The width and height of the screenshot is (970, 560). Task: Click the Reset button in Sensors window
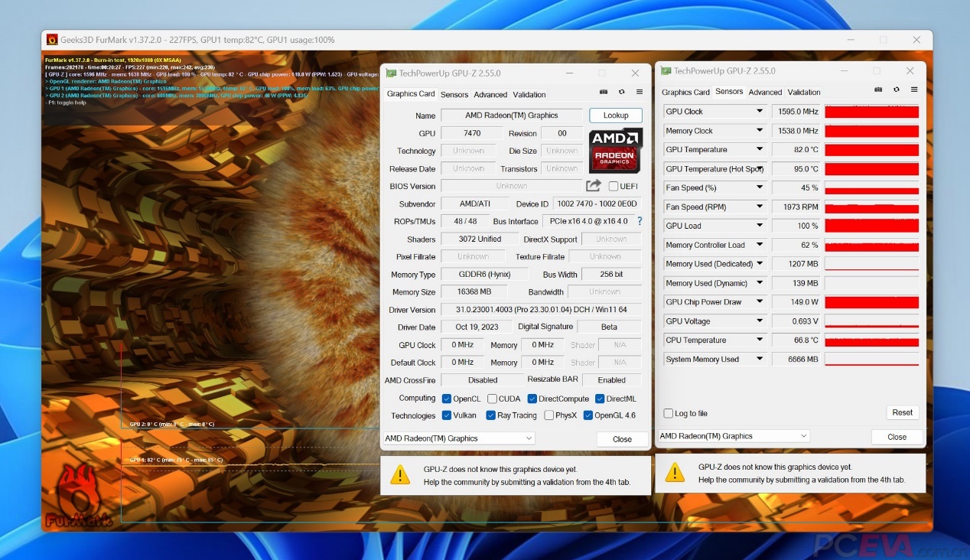pyautogui.click(x=903, y=412)
